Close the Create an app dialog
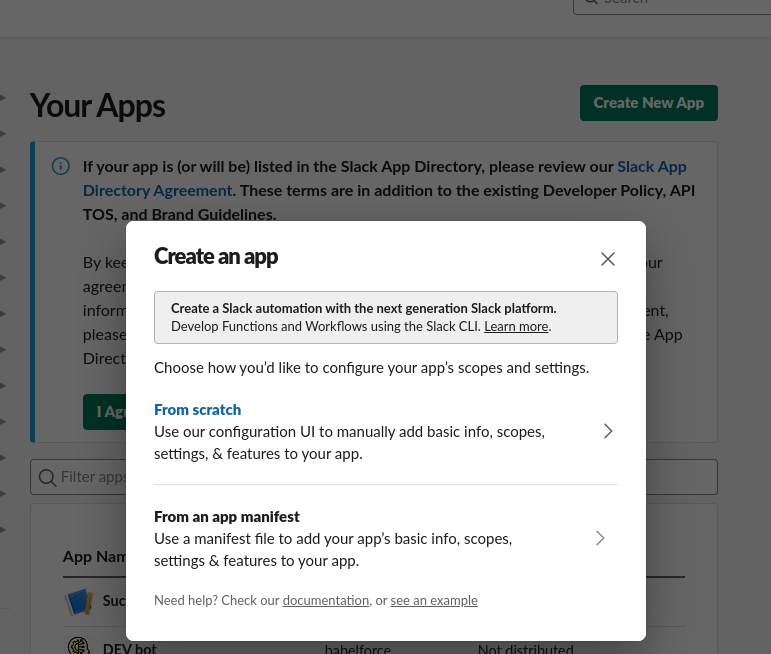 coord(607,259)
